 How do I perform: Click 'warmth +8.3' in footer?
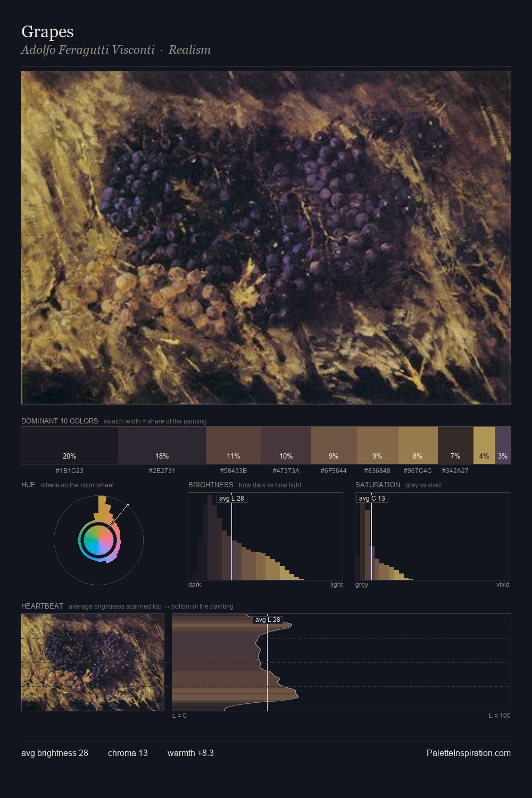[x=190, y=753]
